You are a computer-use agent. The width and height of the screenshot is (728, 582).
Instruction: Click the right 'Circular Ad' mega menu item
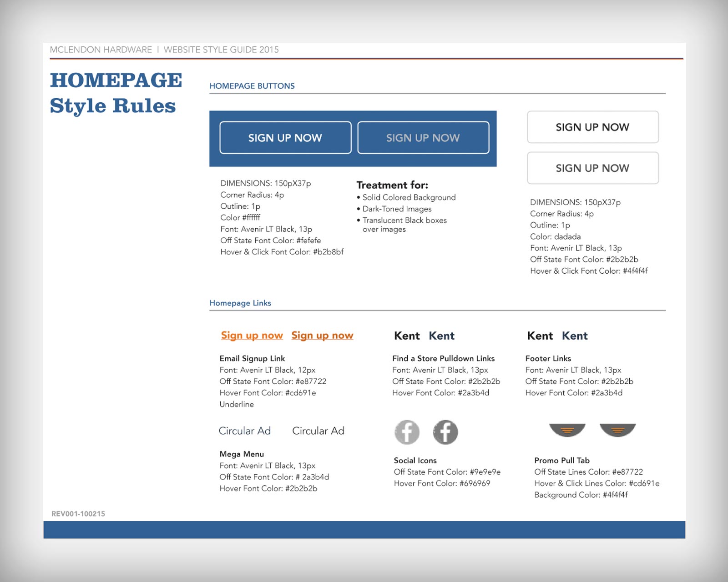[x=318, y=431]
